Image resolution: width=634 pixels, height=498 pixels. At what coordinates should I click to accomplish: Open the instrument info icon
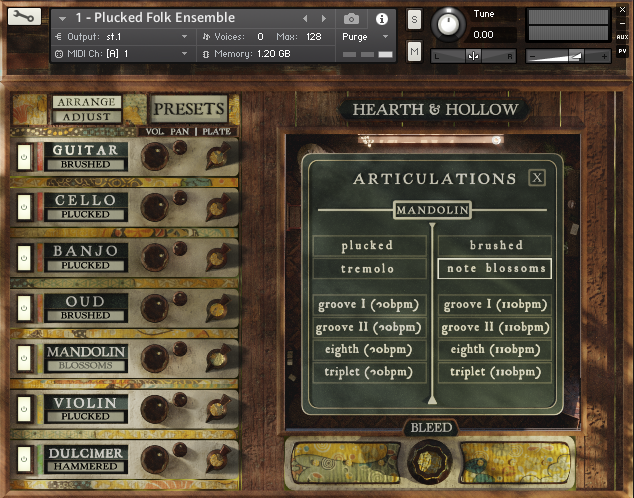tap(382, 19)
